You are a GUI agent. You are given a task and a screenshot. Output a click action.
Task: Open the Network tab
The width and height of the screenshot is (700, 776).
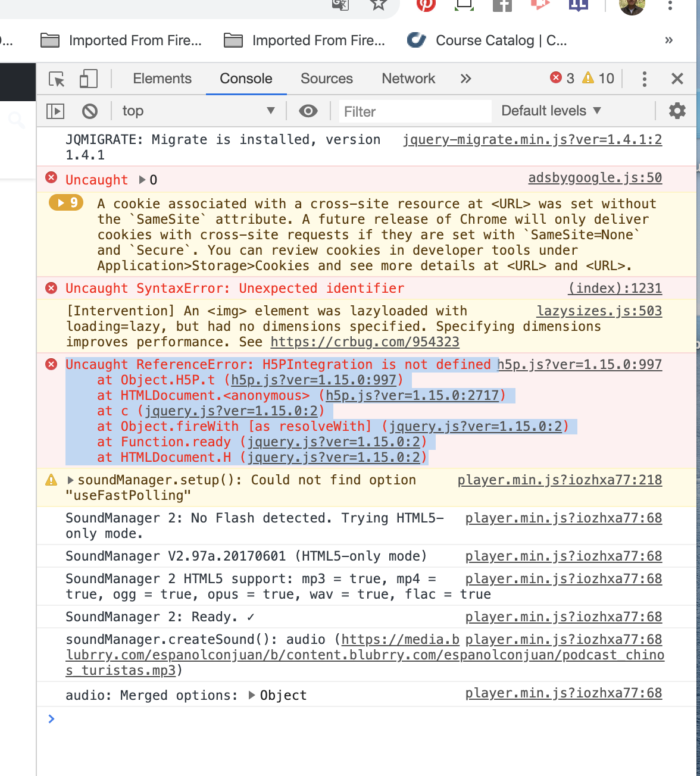[x=408, y=79]
